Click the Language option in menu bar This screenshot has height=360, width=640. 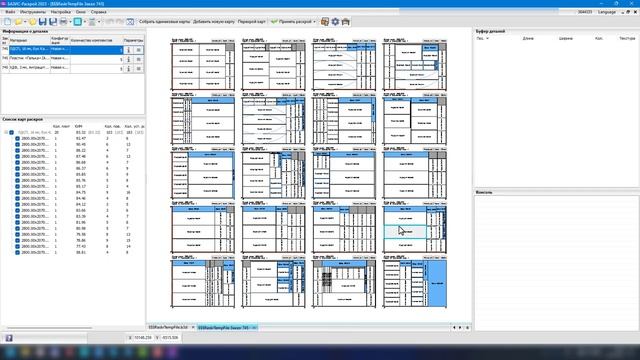click(607, 12)
